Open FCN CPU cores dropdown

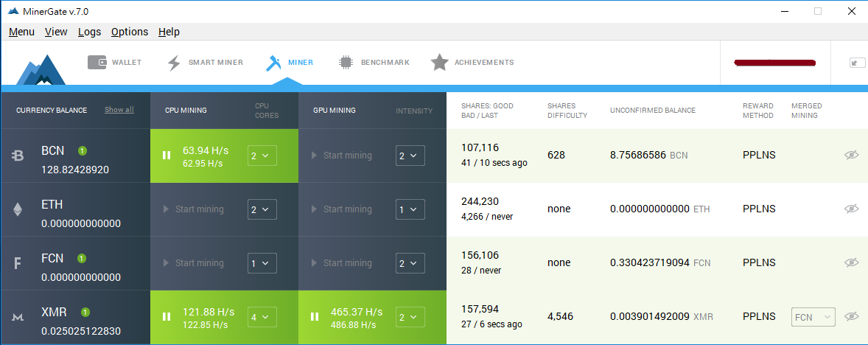(262, 263)
